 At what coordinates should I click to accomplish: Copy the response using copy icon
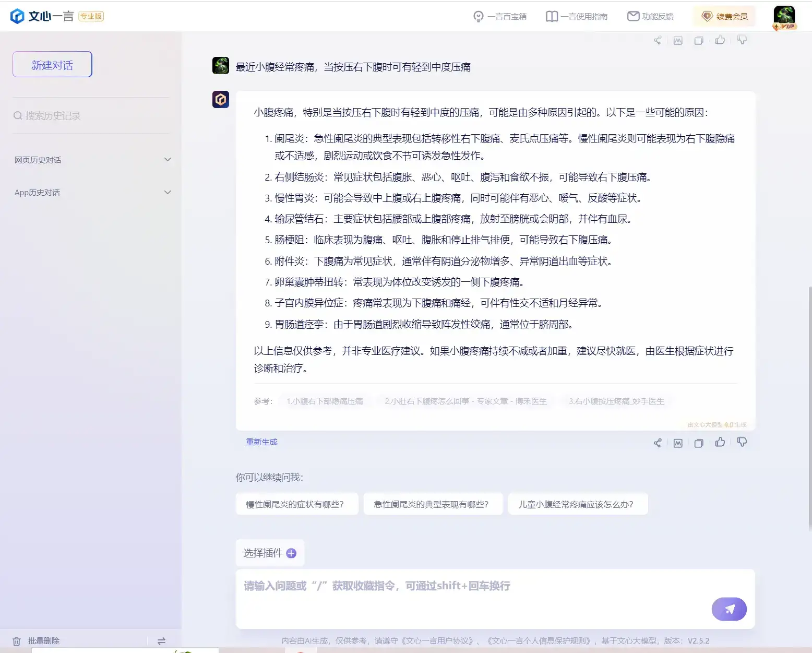pos(699,442)
